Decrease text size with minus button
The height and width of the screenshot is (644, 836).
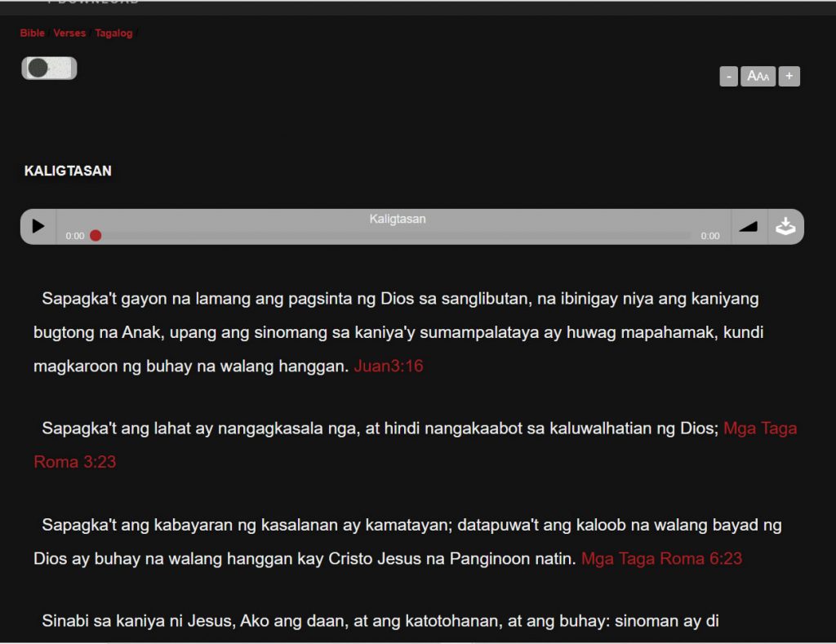[728, 77]
